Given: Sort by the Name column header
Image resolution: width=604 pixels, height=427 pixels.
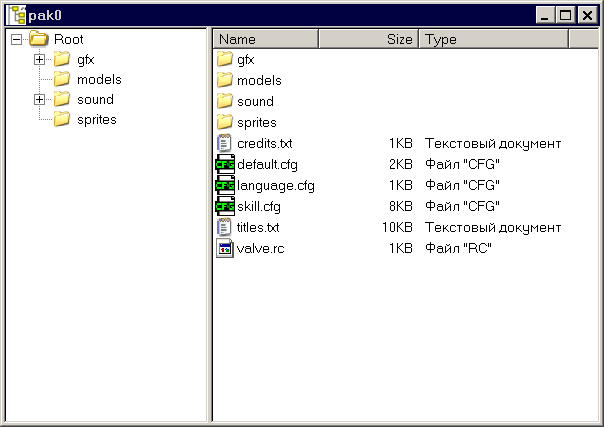Looking at the screenshot, I should 265,39.
